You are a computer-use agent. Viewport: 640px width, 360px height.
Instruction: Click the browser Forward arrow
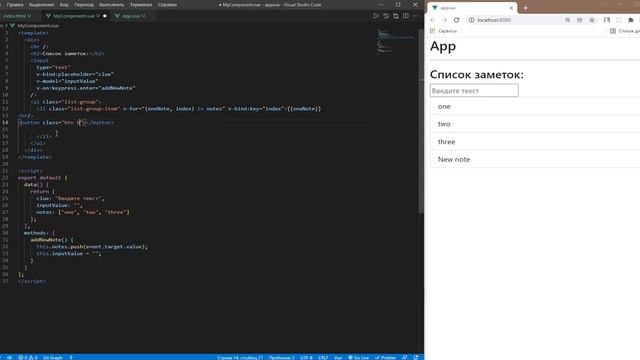coord(444,20)
